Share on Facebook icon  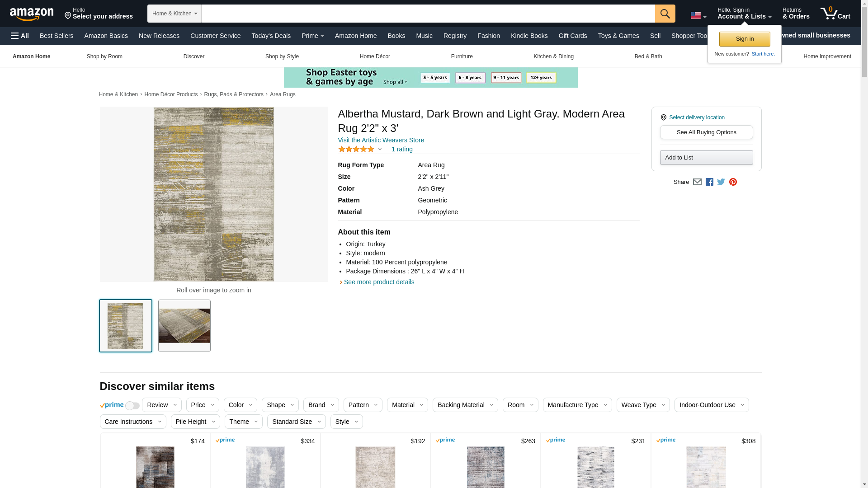point(709,182)
